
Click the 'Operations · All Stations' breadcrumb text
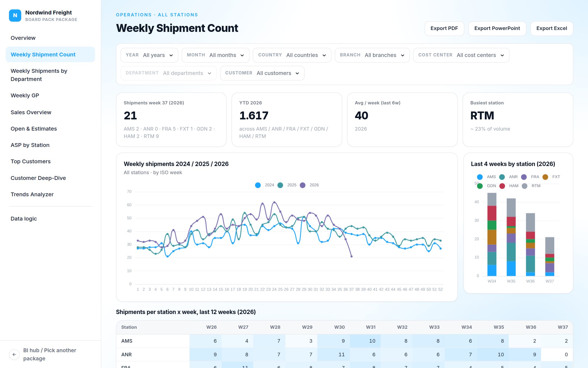click(157, 15)
